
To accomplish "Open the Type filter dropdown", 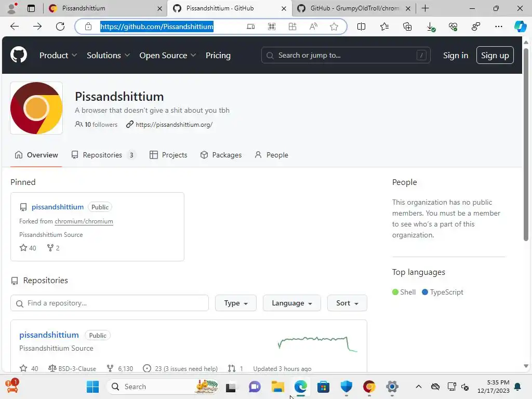I will pyautogui.click(x=236, y=303).
